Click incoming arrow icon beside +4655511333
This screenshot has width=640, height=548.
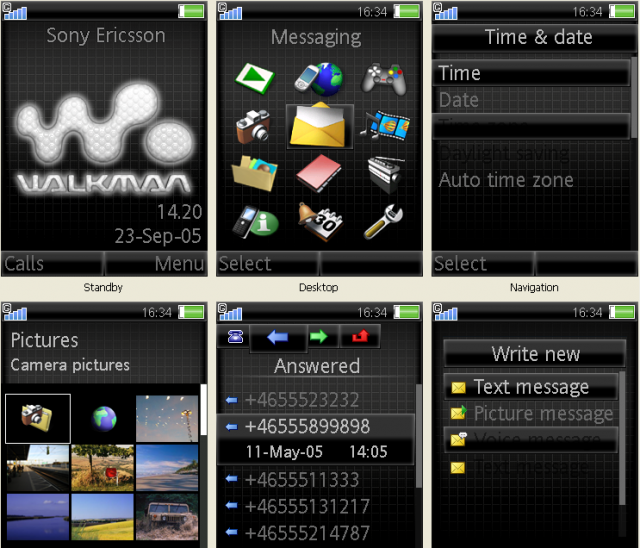(x=231, y=479)
